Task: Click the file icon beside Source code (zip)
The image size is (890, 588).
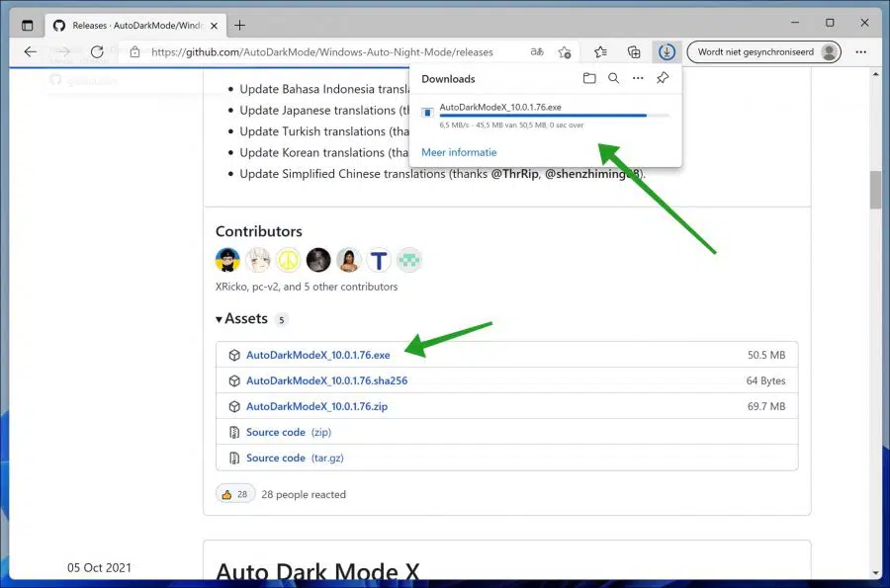Action: tap(233, 432)
